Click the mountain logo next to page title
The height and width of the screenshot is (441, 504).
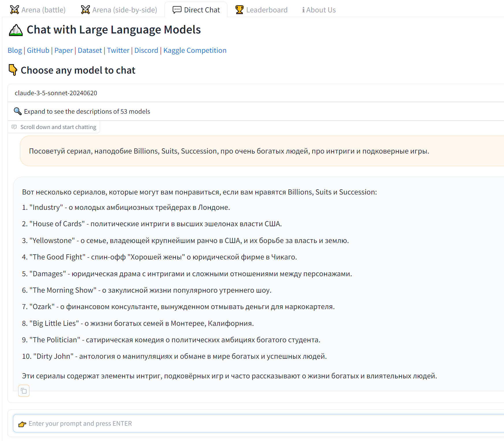16,30
